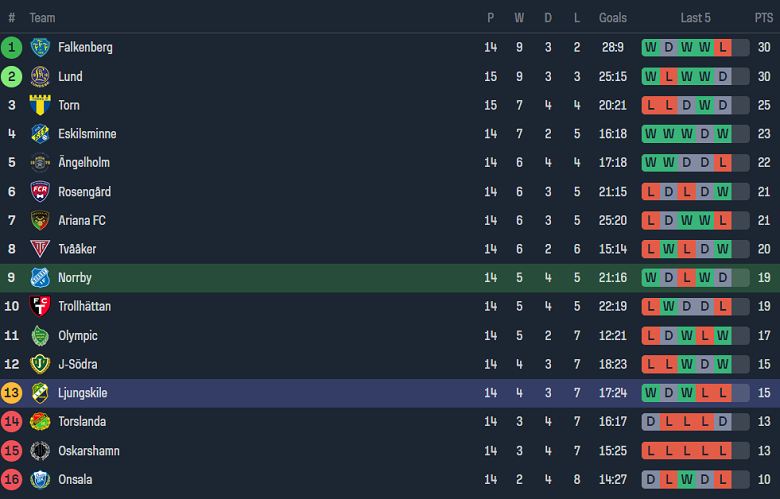Click the rank 13 orange position badge
Viewport: 780px width, 499px height.
12,393
